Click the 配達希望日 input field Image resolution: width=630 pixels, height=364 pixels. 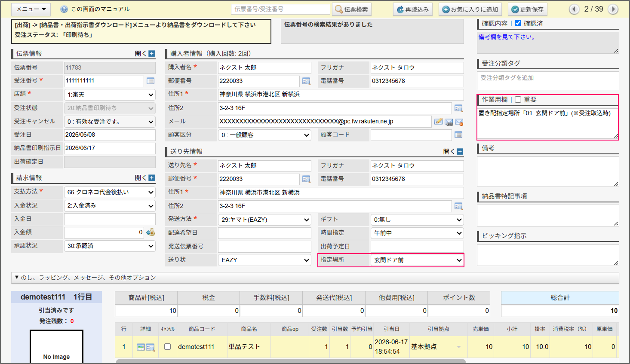264,233
